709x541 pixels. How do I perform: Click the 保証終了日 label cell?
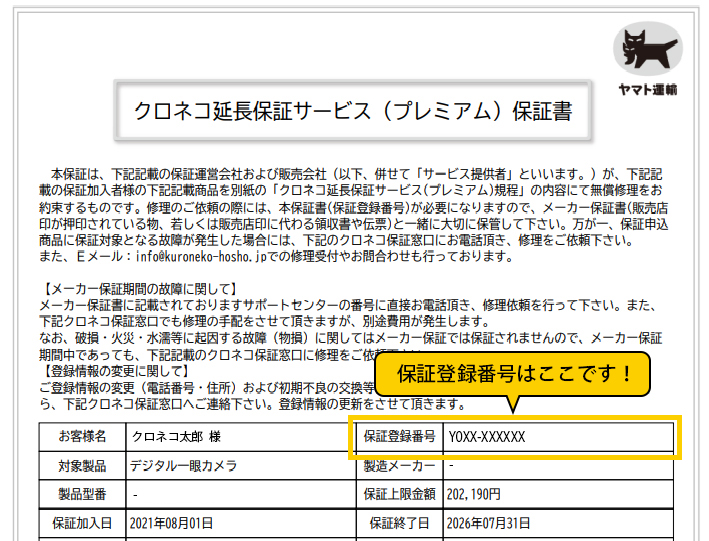coord(399,523)
